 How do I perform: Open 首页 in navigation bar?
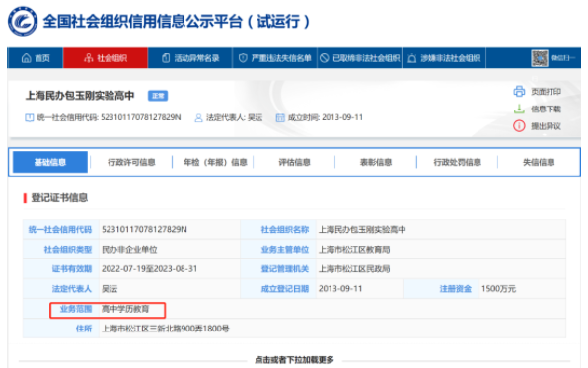[36, 58]
